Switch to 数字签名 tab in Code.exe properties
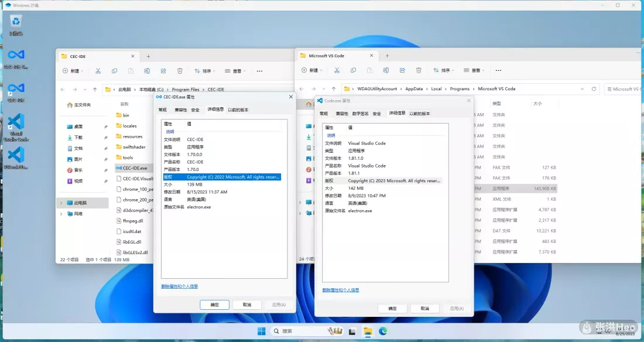The image size is (644, 342). tap(360, 114)
